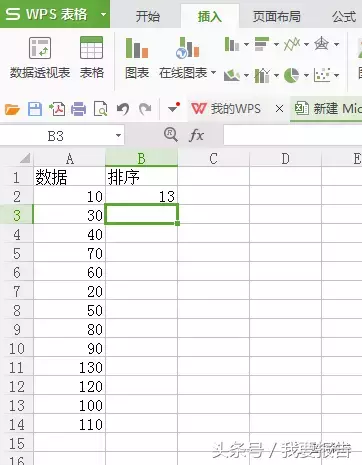
Task: Export to PDF icon
Action: (57, 109)
